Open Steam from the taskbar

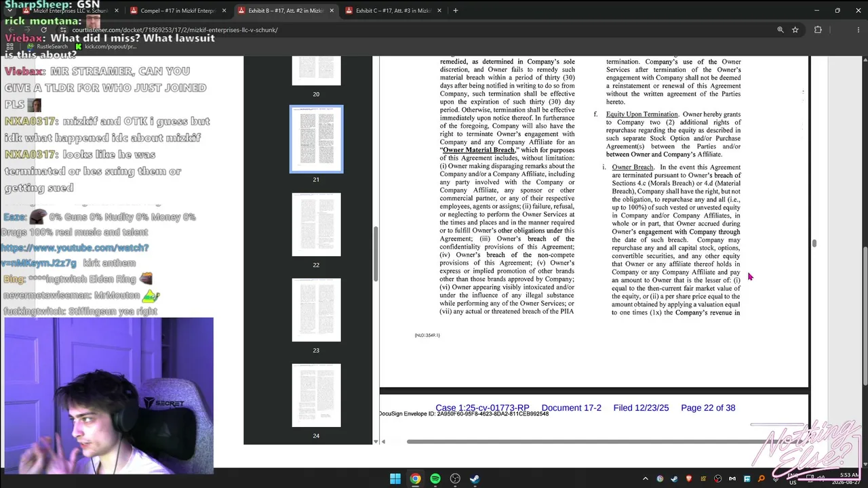pos(475,479)
